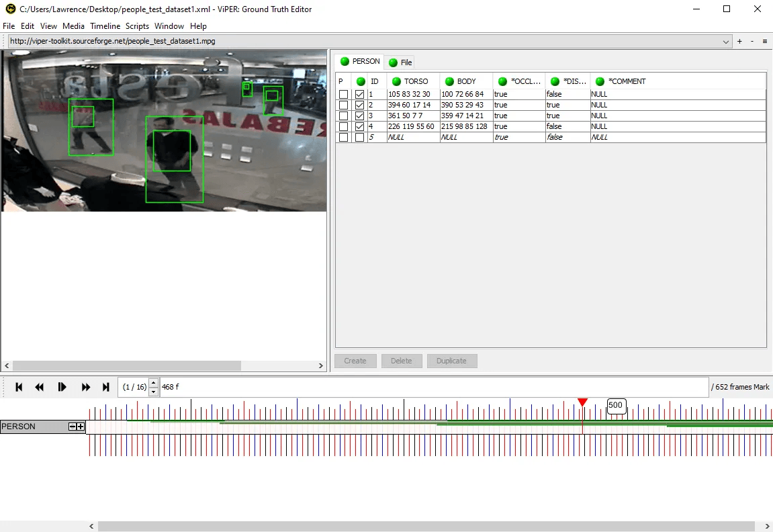Viewport: 773px width, 532px height.
Task: Enable the valid checkbox for row 5
Action: (x=360, y=138)
